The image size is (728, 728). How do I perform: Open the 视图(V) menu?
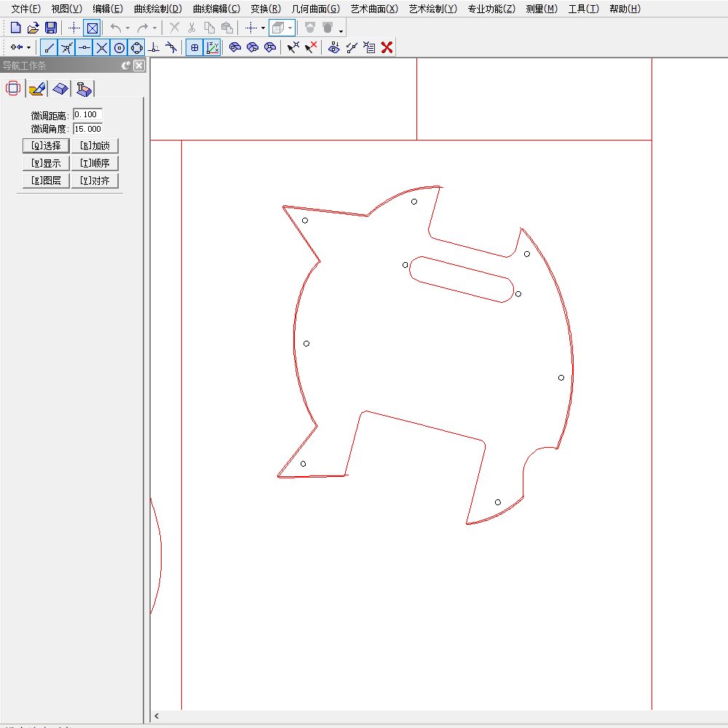[x=67, y=9]
